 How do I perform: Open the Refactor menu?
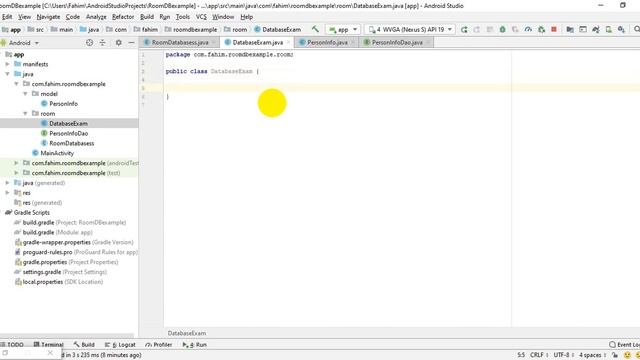[x=123, y=17]
